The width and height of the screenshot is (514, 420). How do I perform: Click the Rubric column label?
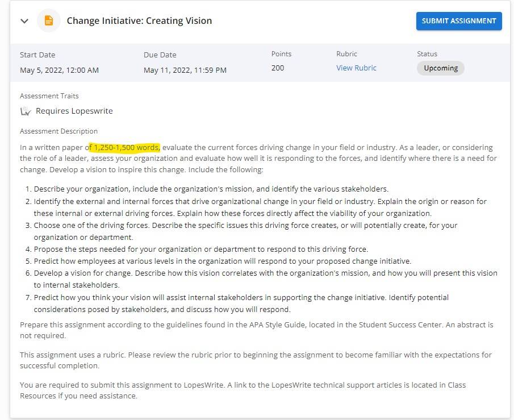346,54
